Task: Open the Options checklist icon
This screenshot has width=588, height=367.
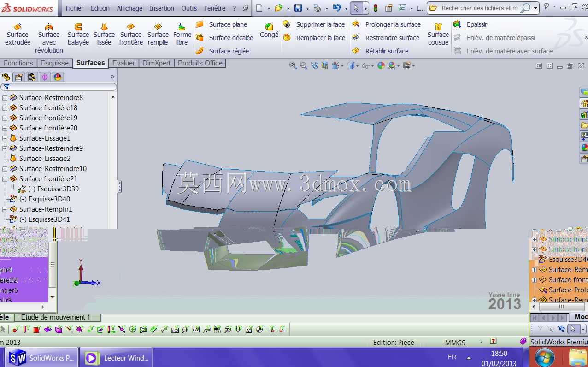Action: [402, 8]
